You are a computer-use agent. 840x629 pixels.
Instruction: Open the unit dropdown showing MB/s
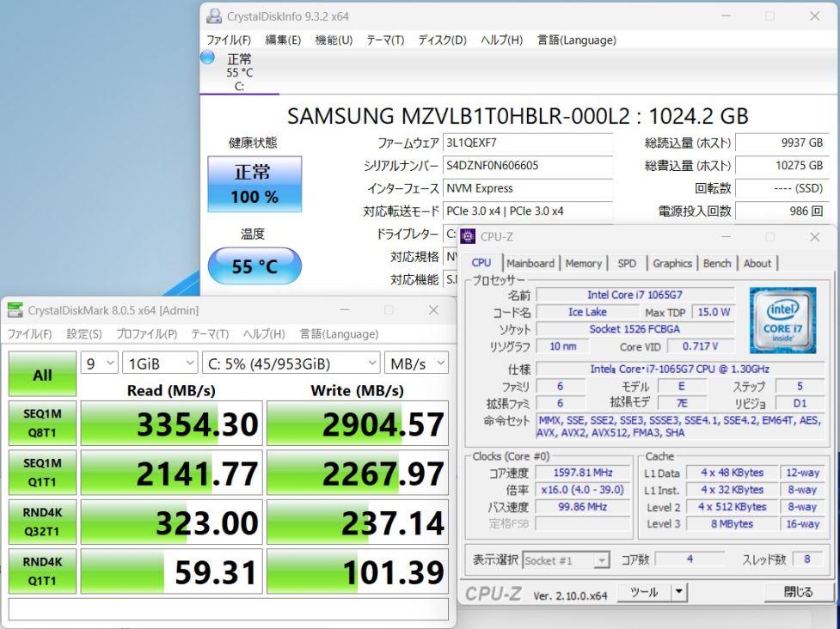click(x=416, y=363)
